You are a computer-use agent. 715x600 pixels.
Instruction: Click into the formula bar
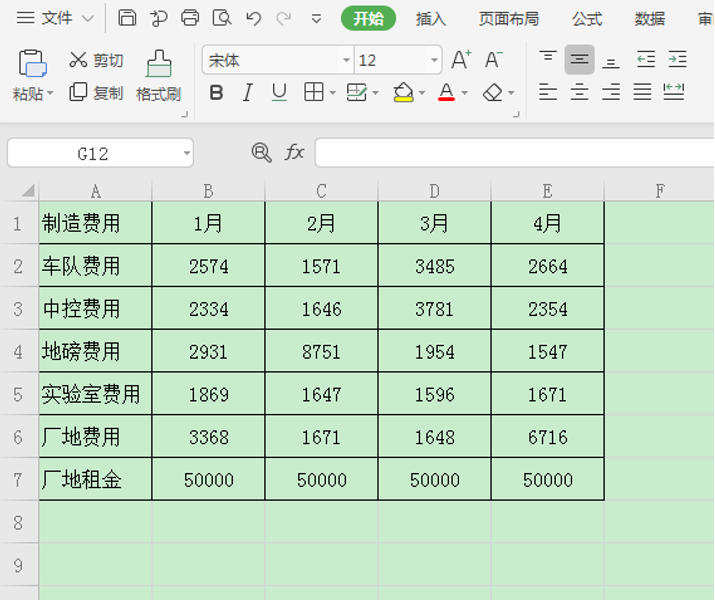(515, 153)
